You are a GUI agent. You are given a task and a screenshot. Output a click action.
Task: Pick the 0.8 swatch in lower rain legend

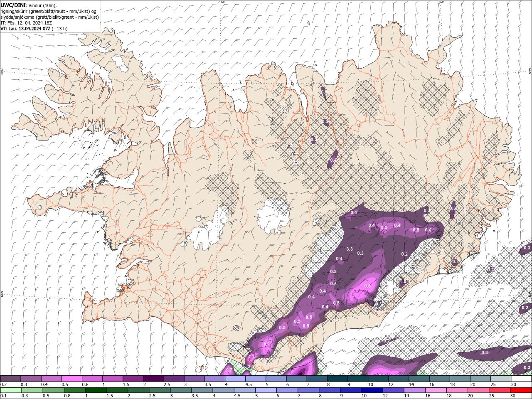74,390
